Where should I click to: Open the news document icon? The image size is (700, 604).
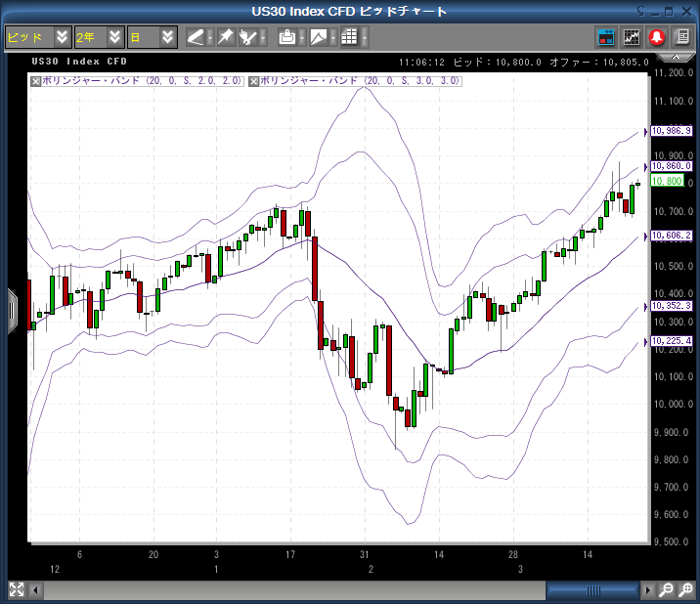681,37
